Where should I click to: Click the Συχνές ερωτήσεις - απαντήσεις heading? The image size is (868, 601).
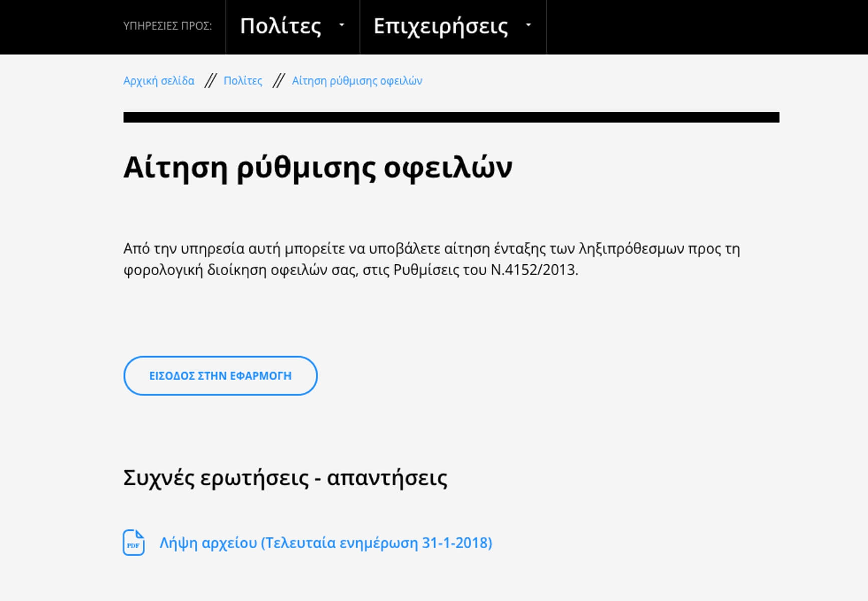285,478
